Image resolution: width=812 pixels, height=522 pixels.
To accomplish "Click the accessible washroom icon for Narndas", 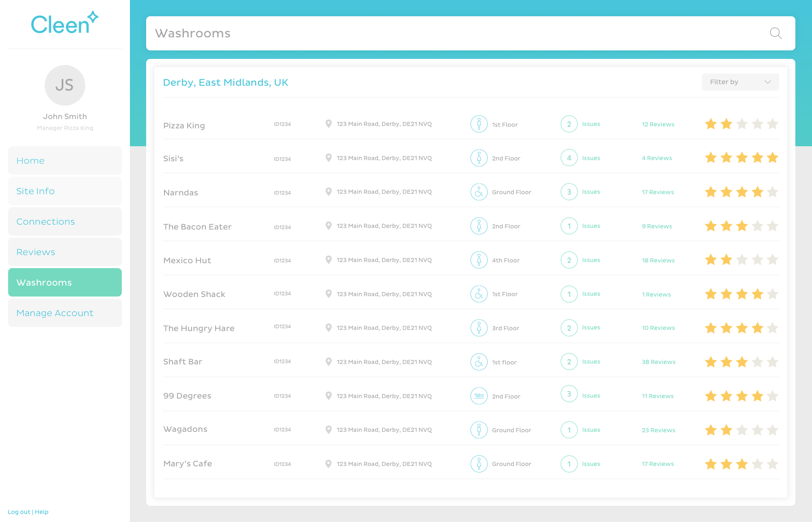I will tap(479, 192).
